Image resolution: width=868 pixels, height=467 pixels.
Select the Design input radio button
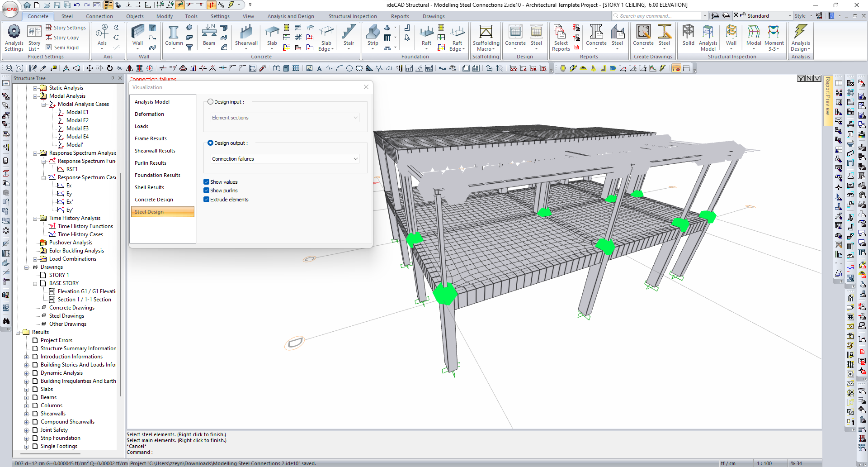tap(210, 102)
